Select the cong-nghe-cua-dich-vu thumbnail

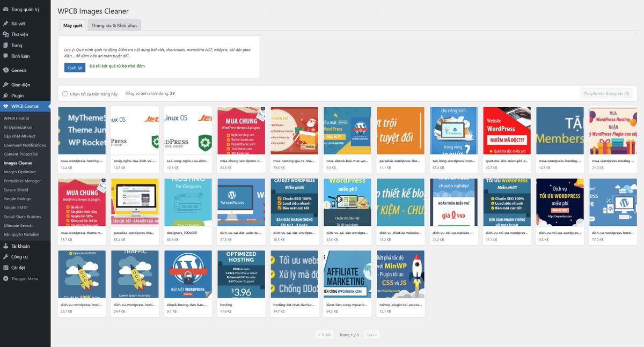click(x=135, y=130)
